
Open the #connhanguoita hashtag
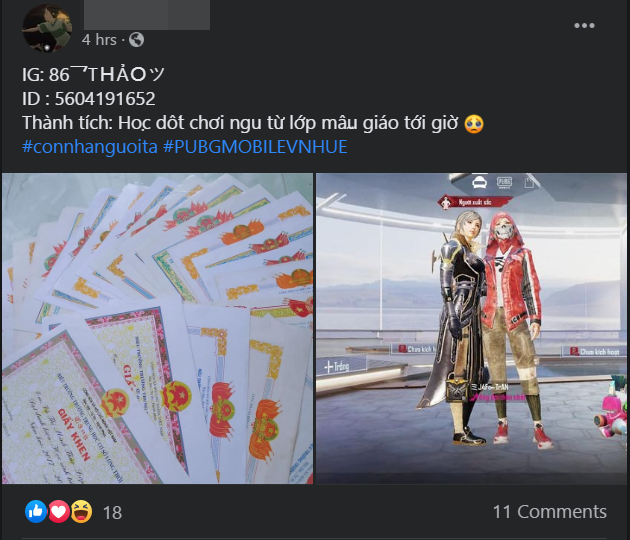click(x=90, y=147)
